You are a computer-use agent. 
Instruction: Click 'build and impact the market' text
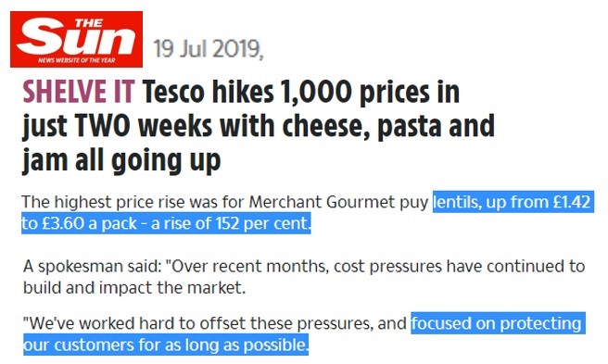134,288
